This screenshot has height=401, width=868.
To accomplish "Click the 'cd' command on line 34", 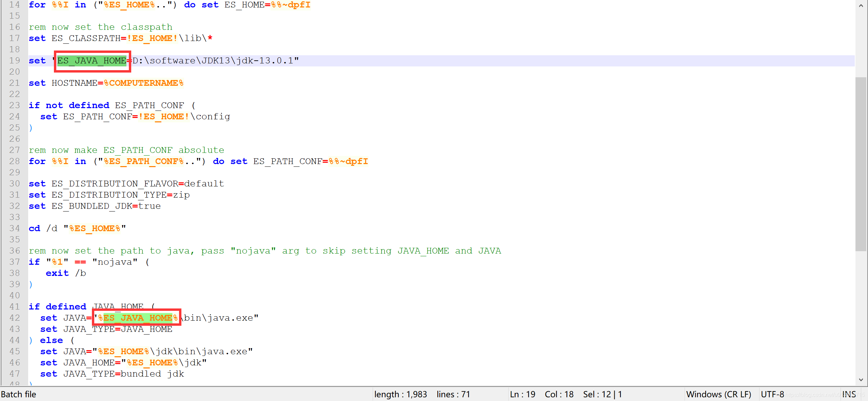I will 34,228.
